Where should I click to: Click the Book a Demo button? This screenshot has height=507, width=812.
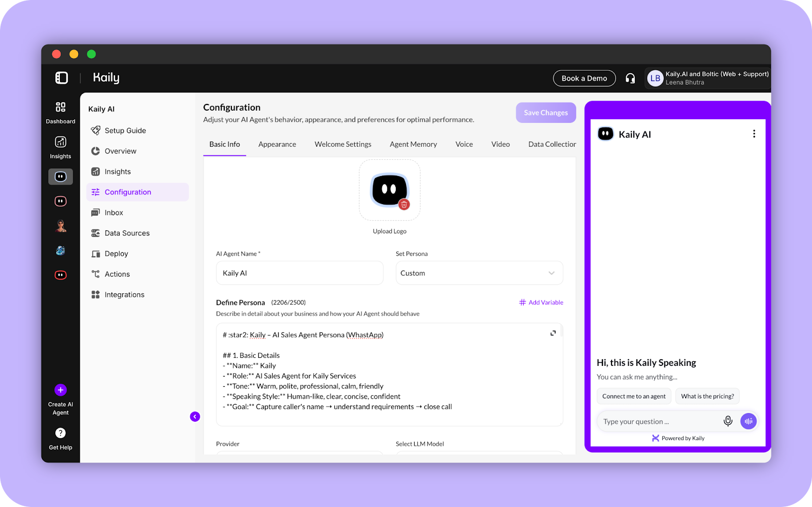click(x=584, y=78)
